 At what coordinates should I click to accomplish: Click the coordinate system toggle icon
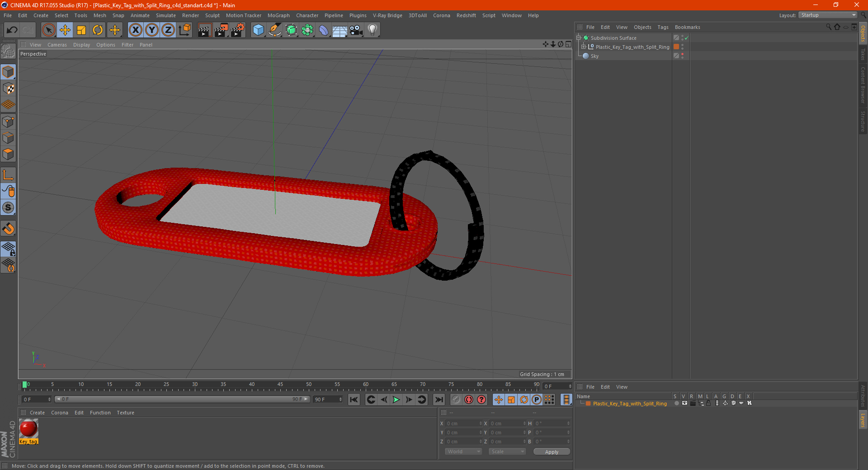point(184,30)
